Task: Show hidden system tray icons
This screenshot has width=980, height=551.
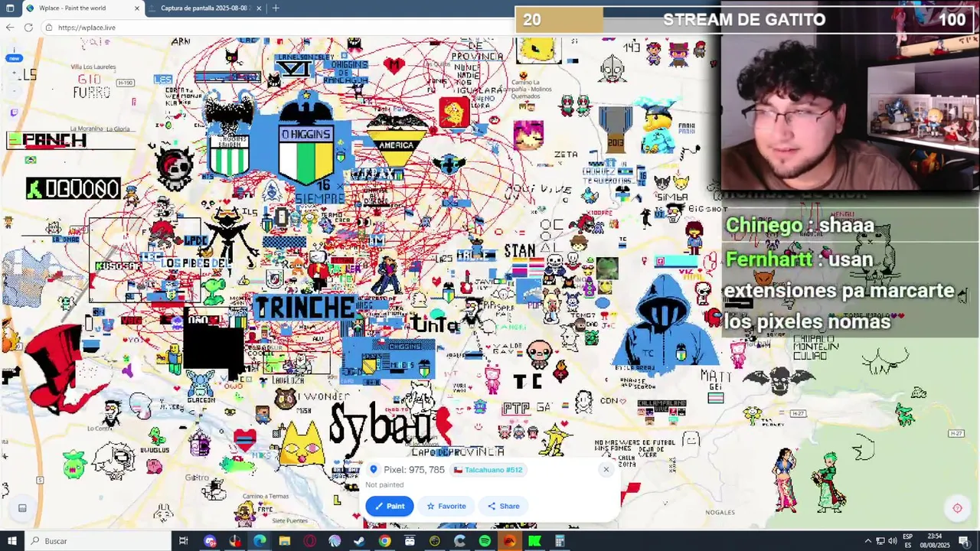Action: point(867,541)
